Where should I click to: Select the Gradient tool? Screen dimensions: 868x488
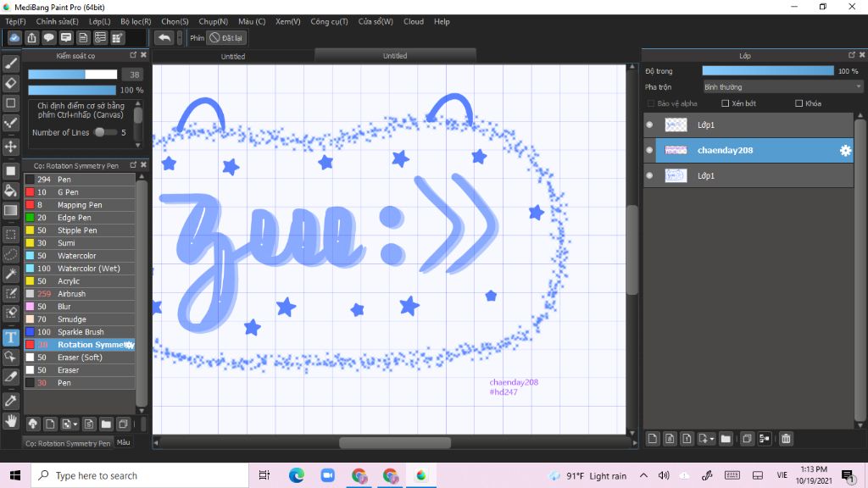coord(10,210)
